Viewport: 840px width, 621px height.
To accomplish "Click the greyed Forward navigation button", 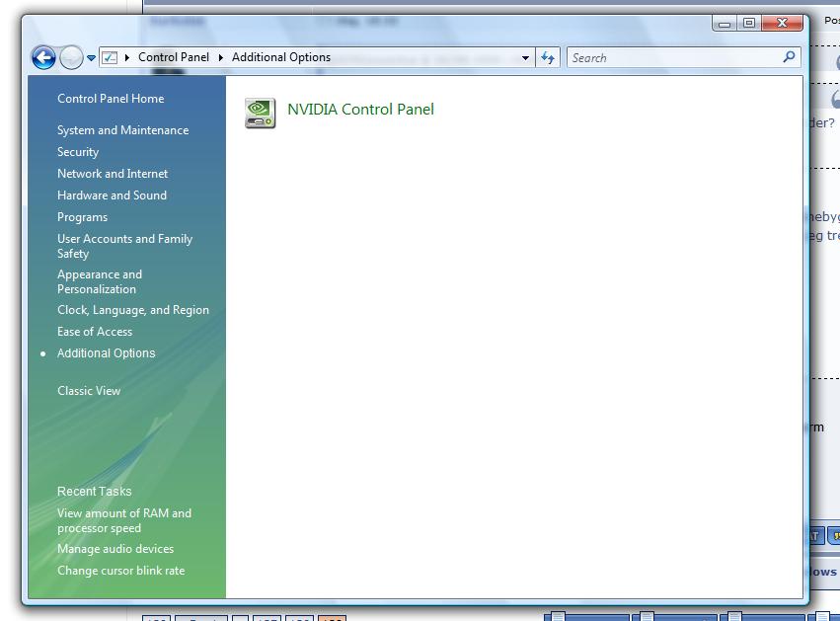I will point(71,57).
